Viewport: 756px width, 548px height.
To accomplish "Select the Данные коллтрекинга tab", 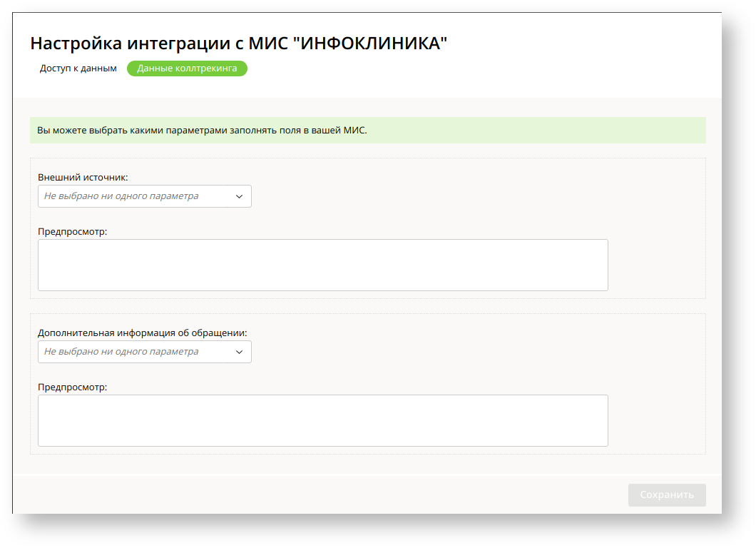I will tap(187, 68).
